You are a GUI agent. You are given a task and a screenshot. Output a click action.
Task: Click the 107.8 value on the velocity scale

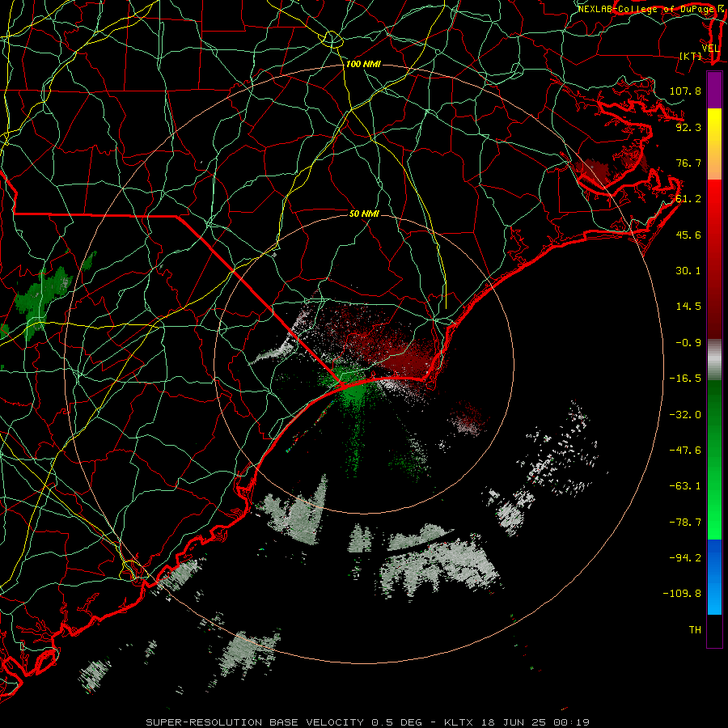point(685,91)
